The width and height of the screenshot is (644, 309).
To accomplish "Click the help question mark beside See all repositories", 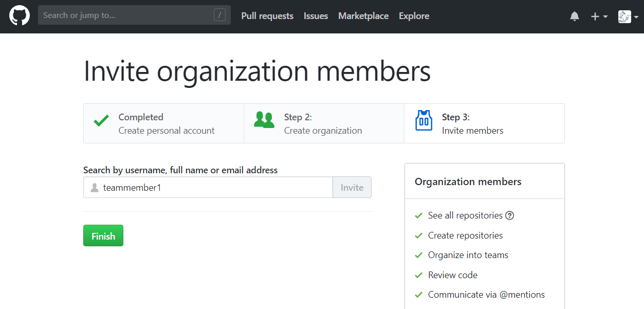I will click(x=510, y=215).
